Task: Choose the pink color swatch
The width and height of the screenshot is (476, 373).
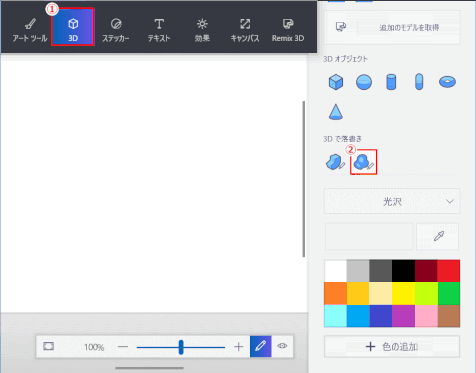Action: 426,316
